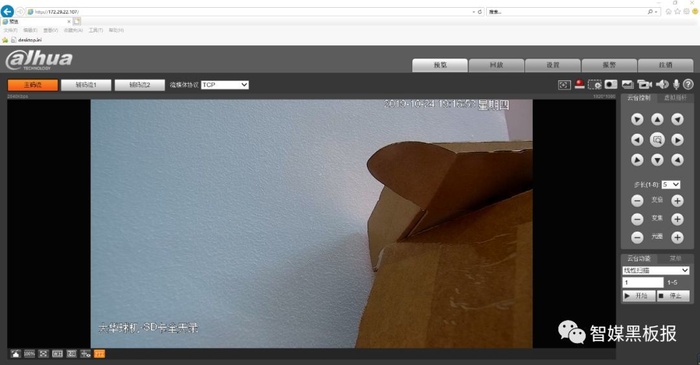Switch to the 报警 alarm tab

pyautogui.click(x=609, y=65)
